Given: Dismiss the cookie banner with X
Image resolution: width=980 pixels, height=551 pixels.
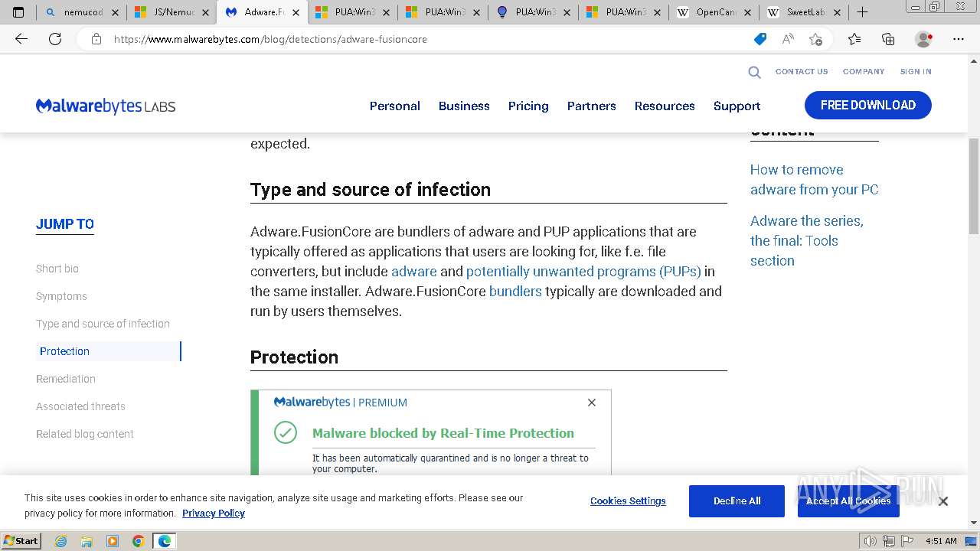Looking at the screenshot, I should coord(943,501).
